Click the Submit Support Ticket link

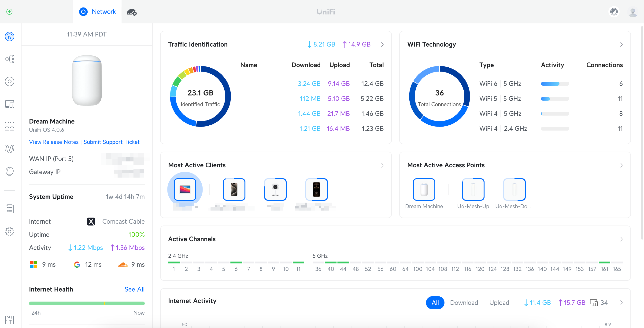coord(111,142)
